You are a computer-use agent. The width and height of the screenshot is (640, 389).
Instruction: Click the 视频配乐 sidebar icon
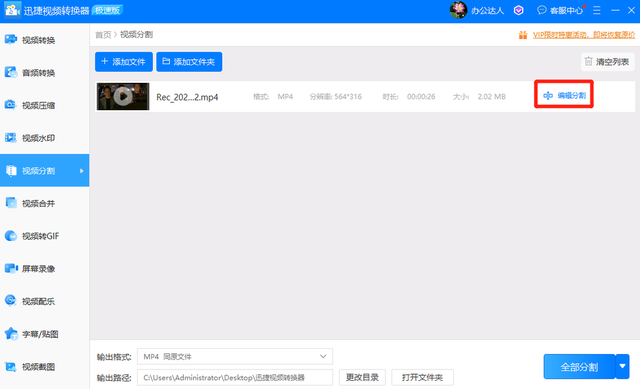(11, 301)
